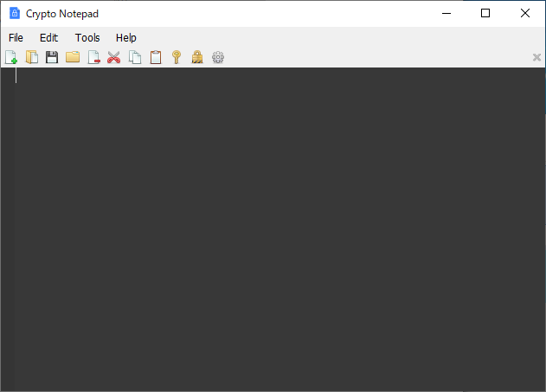Cut text with the scissors icon
The image size is (546, 392).
114,57
